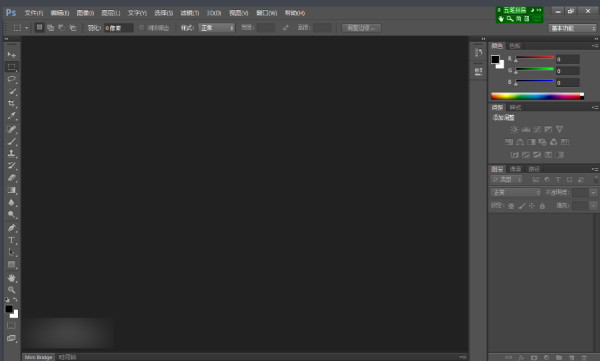The width and height of the screenshot is (600, 361).
Task: Choose the Crop tool
Action: (x=11, y=104)
